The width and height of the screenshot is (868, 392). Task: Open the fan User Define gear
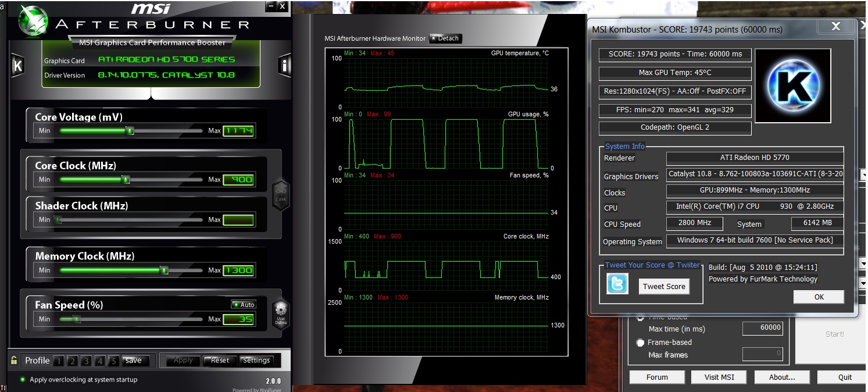coord(281,314)
